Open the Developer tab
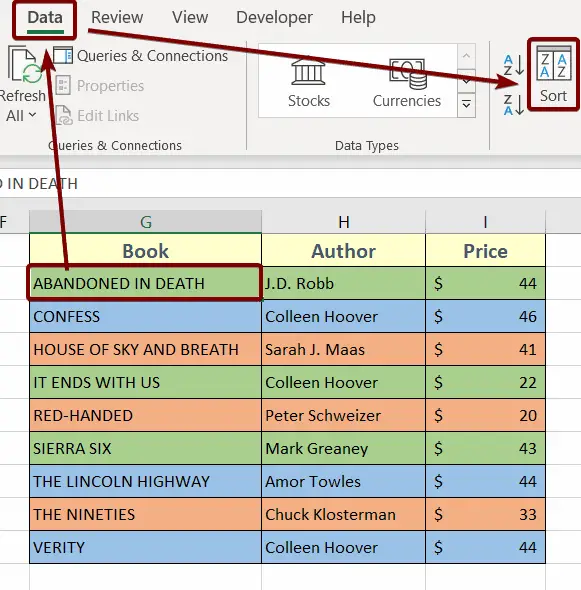This screenshot has width=581, height=590. click(x=274, y=17)
